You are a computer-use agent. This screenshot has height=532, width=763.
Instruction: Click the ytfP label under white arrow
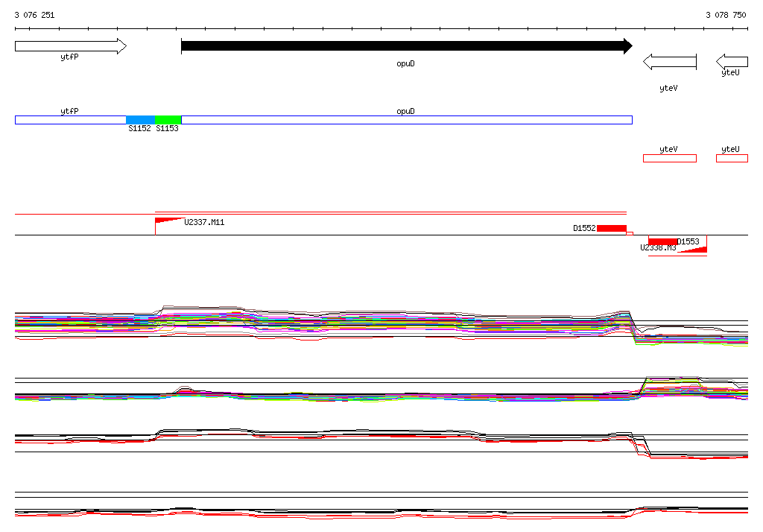pyautogui.click(x=69, y=57)
